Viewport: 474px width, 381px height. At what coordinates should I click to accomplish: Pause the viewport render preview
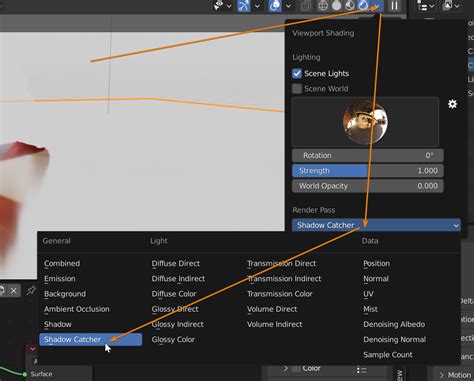pos(394,6)
